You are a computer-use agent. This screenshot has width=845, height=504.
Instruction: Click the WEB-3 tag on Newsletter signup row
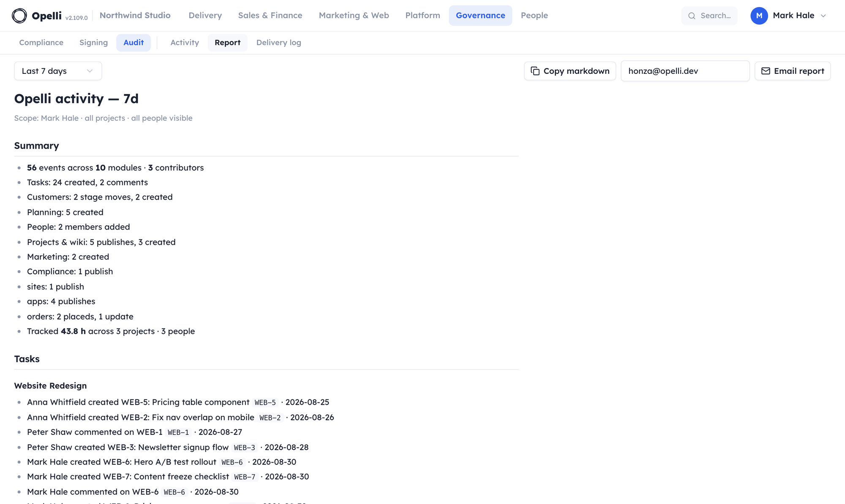244,448
